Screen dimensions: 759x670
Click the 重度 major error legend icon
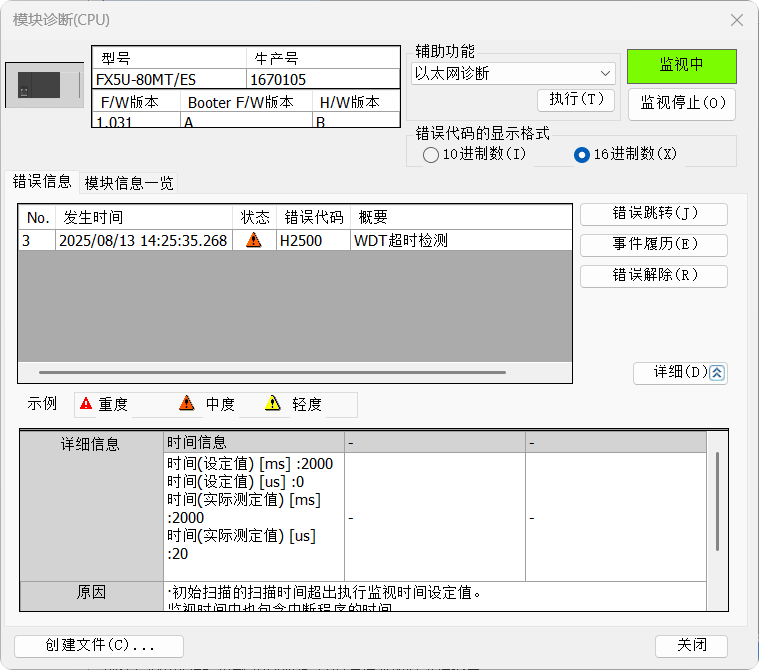[86, 404]
